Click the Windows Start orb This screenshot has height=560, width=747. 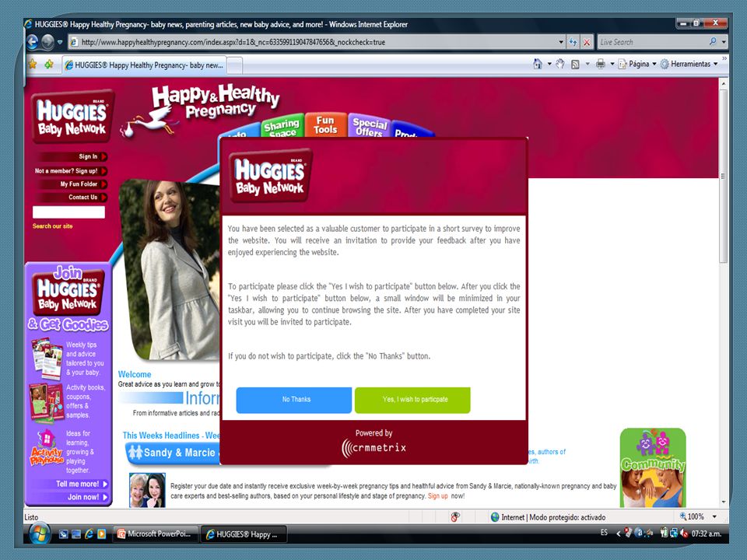pyautogui.click(x=40, y=534)
